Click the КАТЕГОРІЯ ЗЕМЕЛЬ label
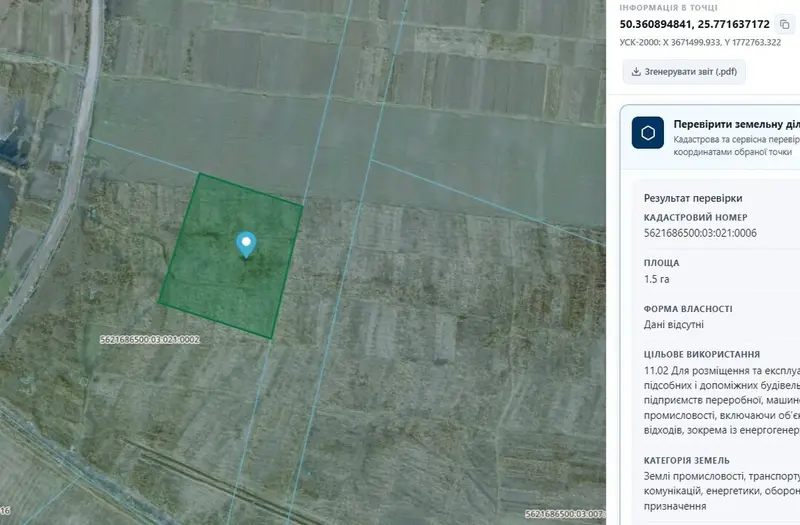The image size is (800, 525). point(686,460)
